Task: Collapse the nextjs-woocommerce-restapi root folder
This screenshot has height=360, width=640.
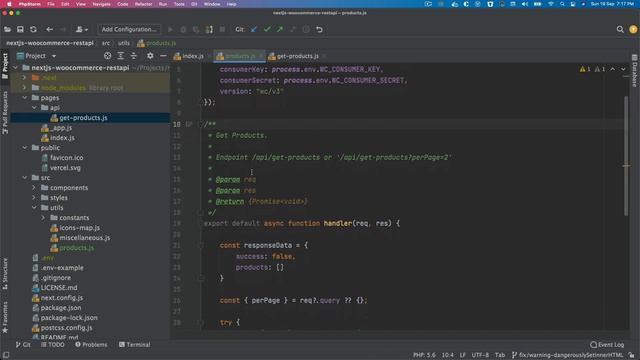Action: [x=16, y=68]
